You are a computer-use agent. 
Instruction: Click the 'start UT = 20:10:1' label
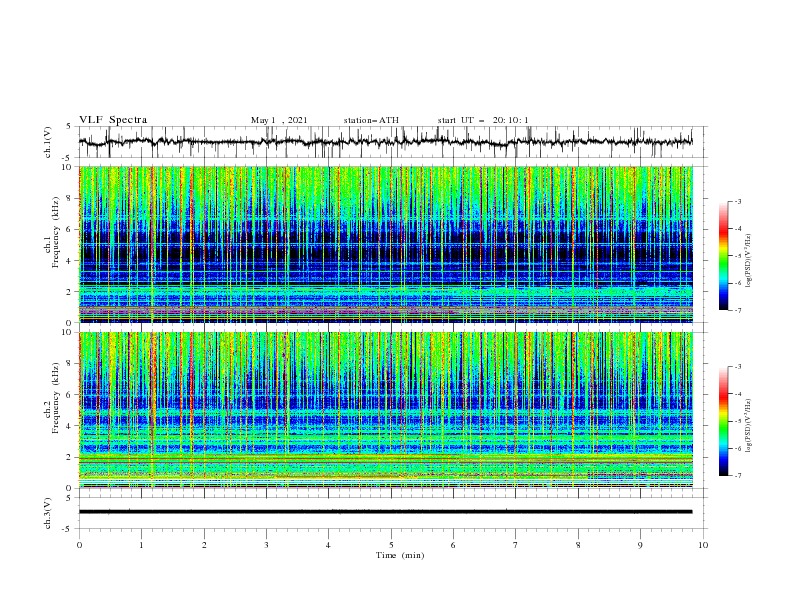483,120
